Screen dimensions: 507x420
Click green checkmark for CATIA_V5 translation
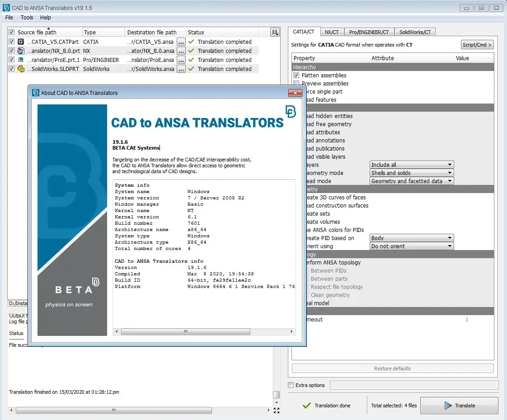click(191, 42)
